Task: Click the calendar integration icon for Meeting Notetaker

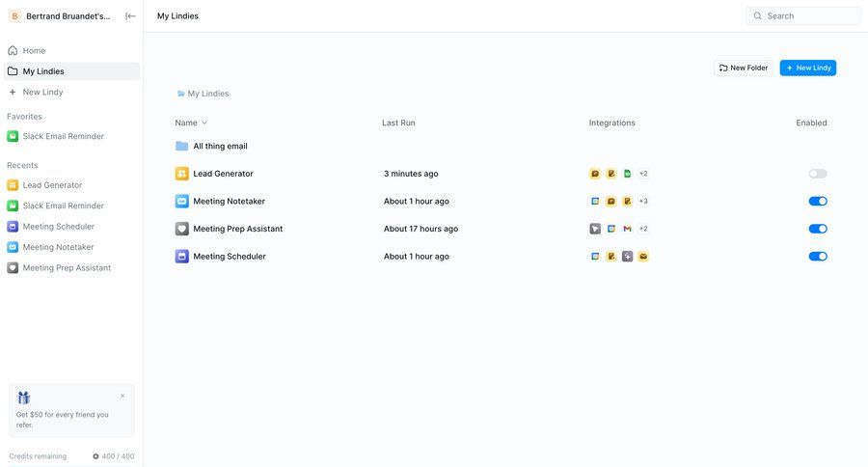Action: [x=595, y=201]
